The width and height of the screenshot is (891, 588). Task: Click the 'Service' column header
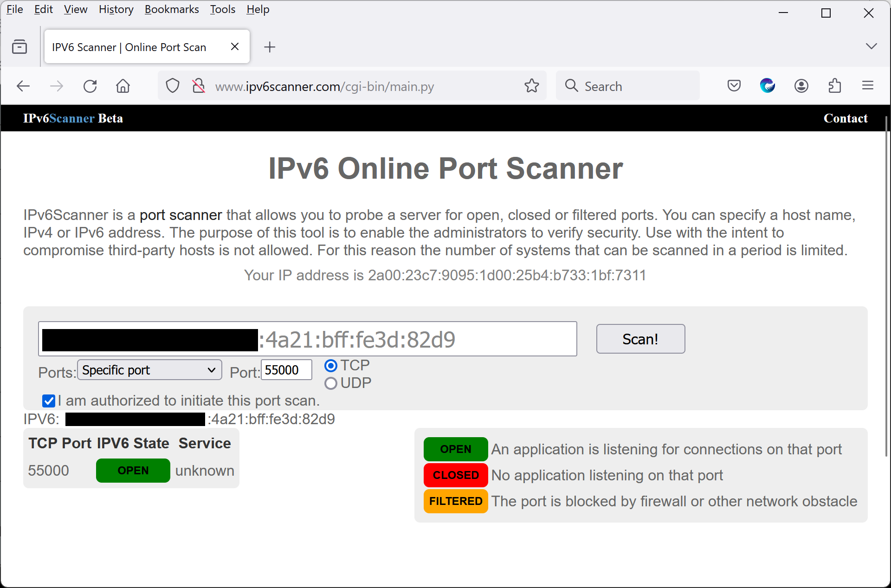pyautogui.click(x=205, y=443)
